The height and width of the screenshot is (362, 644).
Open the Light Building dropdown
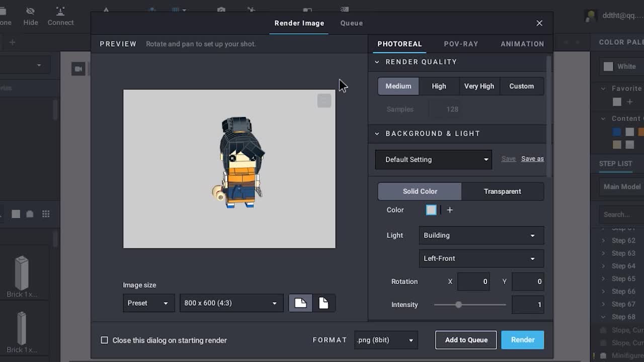tap(481, 235)
